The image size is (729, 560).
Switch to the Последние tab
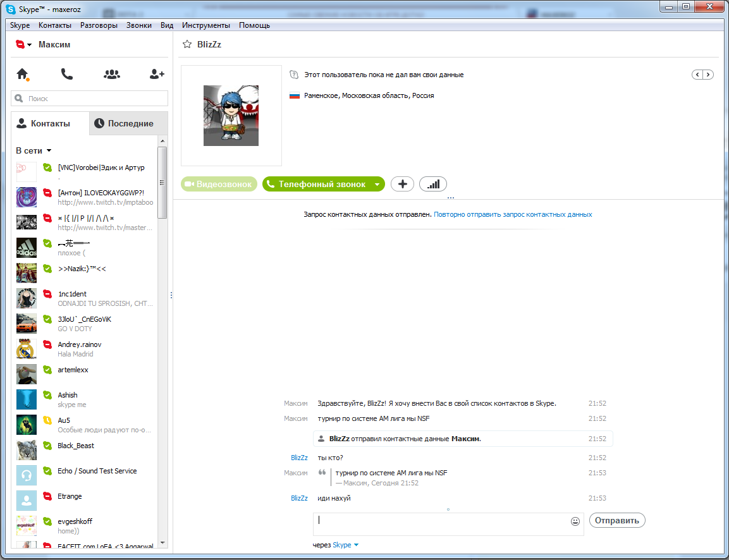click(x=128, y=124)
